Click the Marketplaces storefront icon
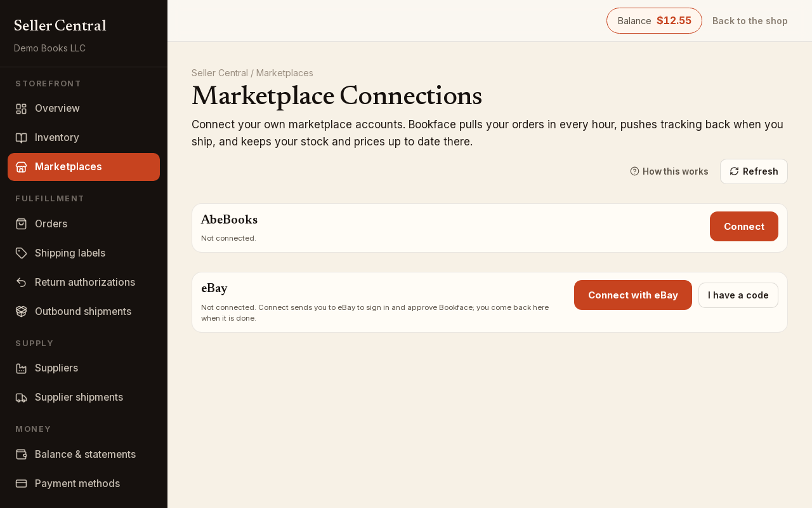This screenshot has height=508, width=812. point(21,167)
